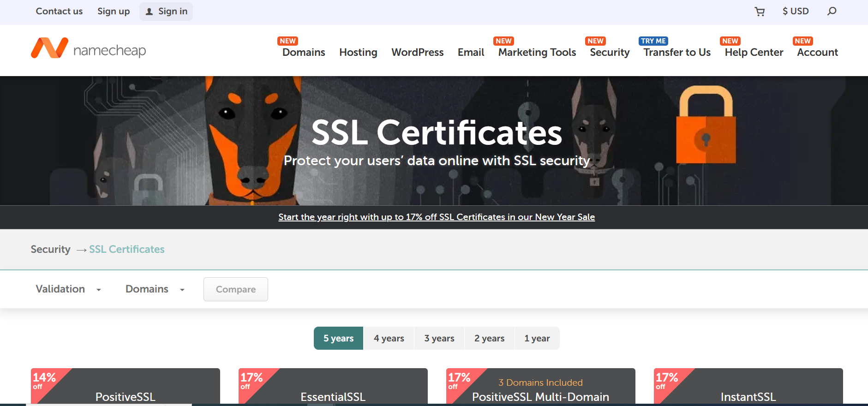Expand the Domains filter dropdown
The image size is (868, 406).
[155, 289]
